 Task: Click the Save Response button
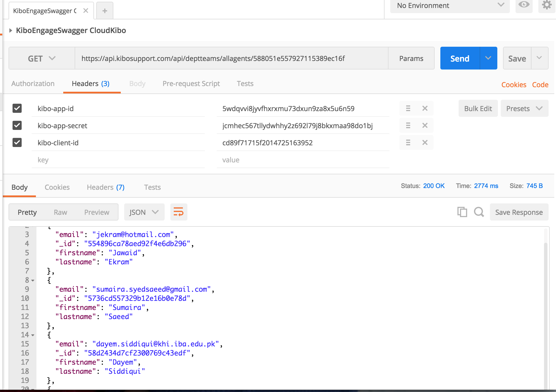pos(519,212)
